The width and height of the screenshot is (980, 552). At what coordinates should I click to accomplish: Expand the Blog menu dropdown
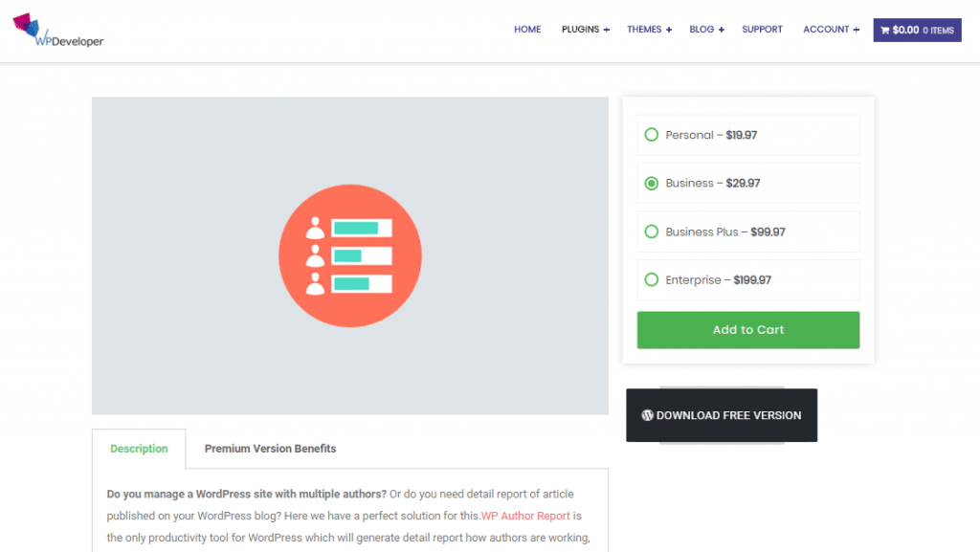(706, 30)
